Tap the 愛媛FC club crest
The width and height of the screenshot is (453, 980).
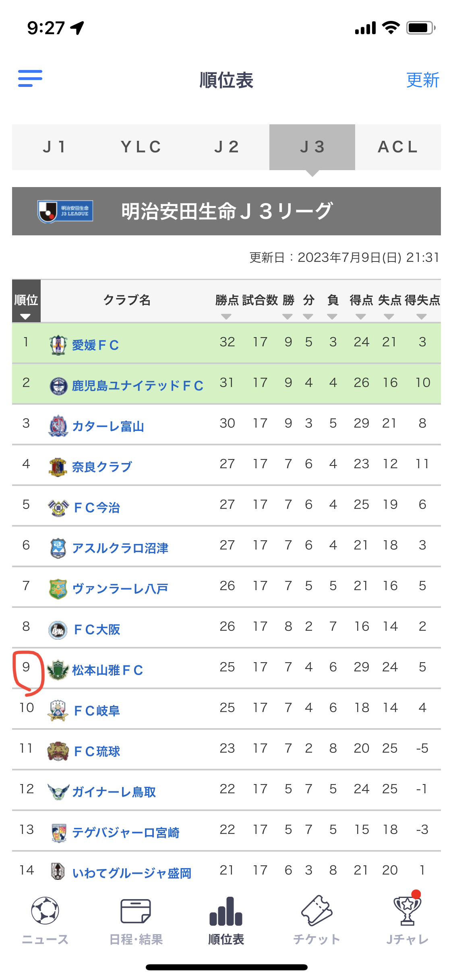(58, 345)
